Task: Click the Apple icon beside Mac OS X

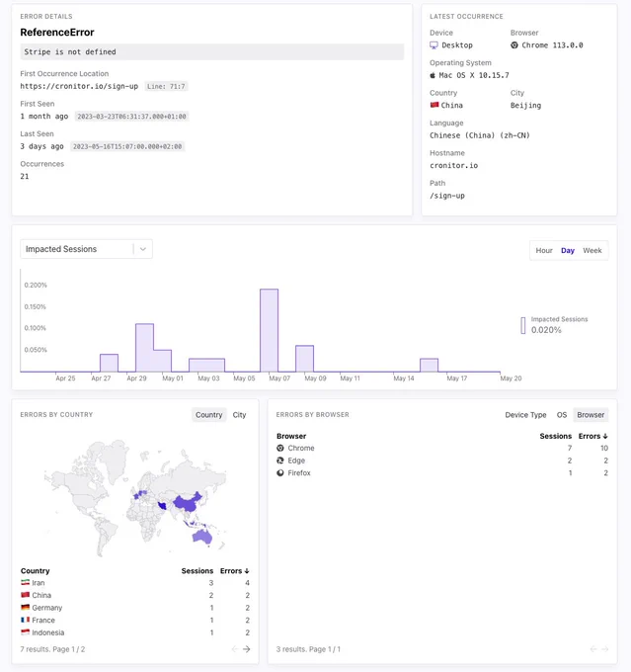Action: tap(433, 75)
